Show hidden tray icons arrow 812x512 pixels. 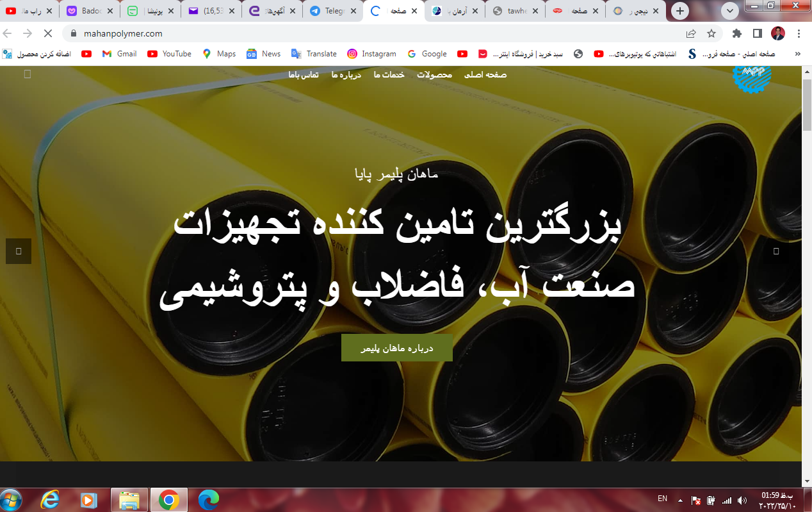(x=680, y=500)
